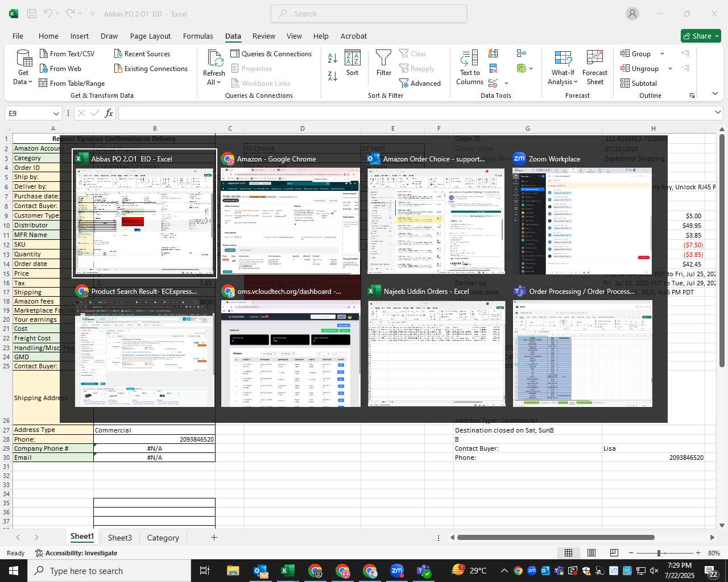The image size is (728, 582).
Task: Switch to Page Break Preview in status bar
Action: pos(614,553)
